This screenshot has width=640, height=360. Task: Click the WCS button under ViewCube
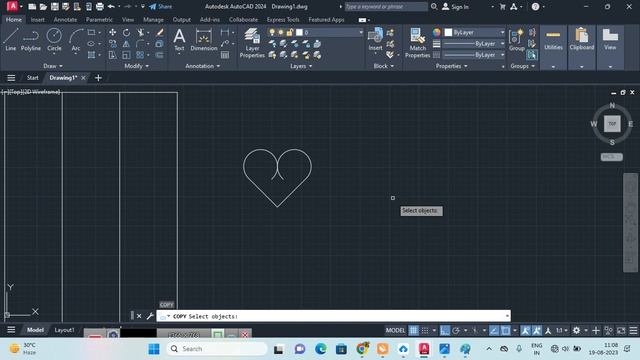tap(611, 157)
